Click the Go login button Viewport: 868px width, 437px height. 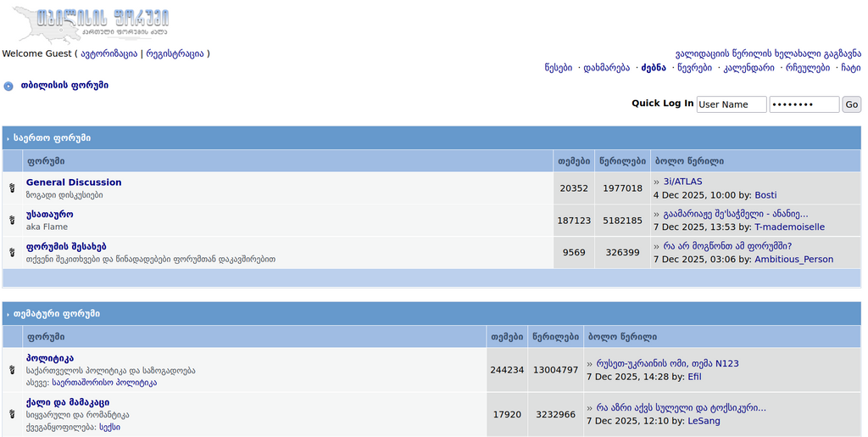point(851,104)
